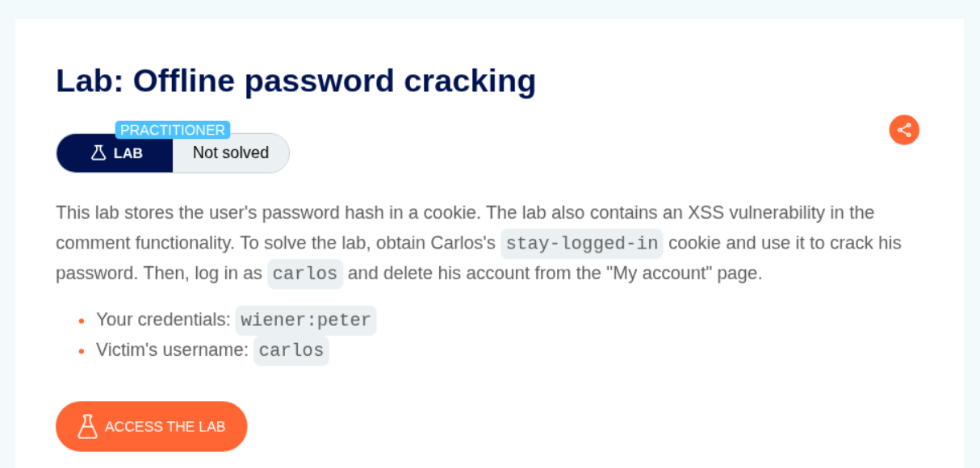
Task: Click the stay-logged-in code snippet
Action: [x=581, y=243]
